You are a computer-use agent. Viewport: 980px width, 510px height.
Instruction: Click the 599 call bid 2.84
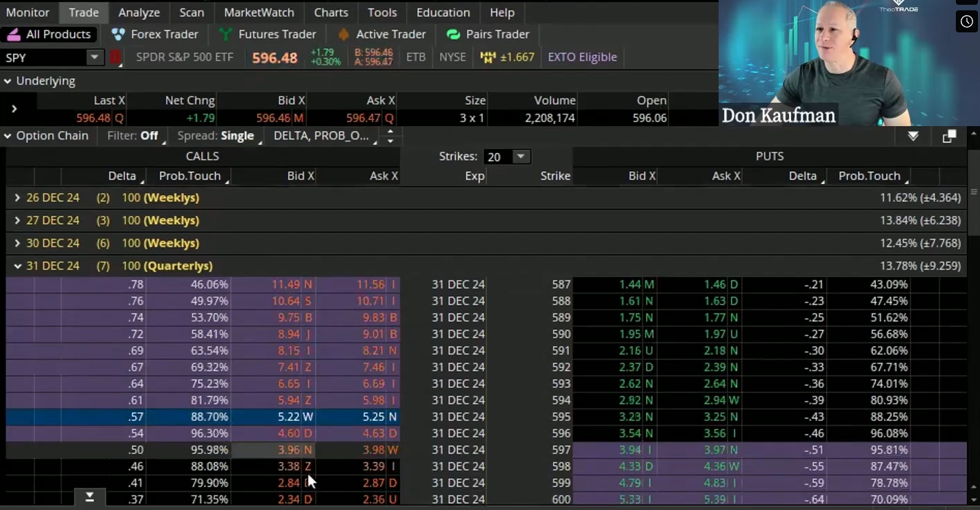(288, 482)
